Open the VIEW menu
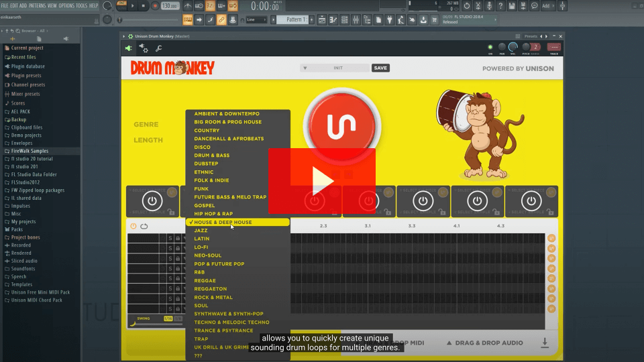The width and height of the screenshot is (644, 362). [x=52, y=6]
